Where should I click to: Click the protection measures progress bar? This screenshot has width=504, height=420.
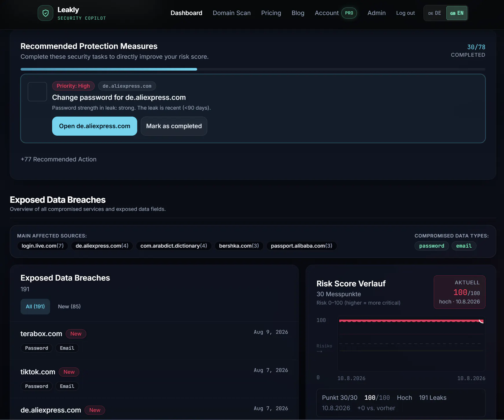(x=253, y=69)
